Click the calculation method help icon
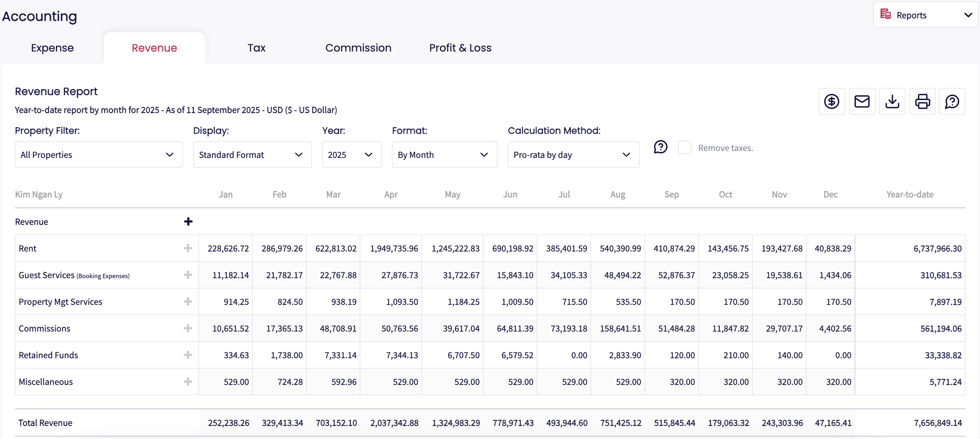This screenshot has width=980, height=439. point(660,147)
